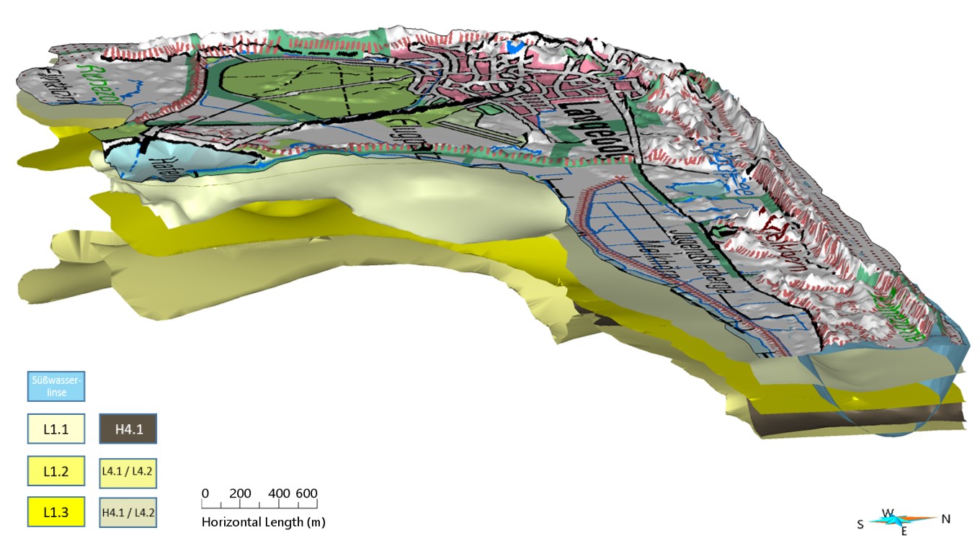Select the dark brown H4.1 legend swatch
This screenshot has width=980, height=551.
[x=128, y=429]
